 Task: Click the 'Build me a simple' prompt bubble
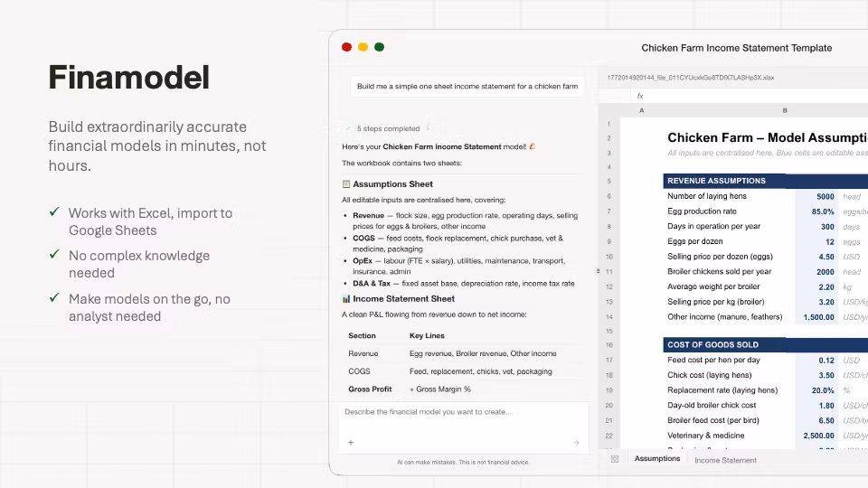coord(467,87)
